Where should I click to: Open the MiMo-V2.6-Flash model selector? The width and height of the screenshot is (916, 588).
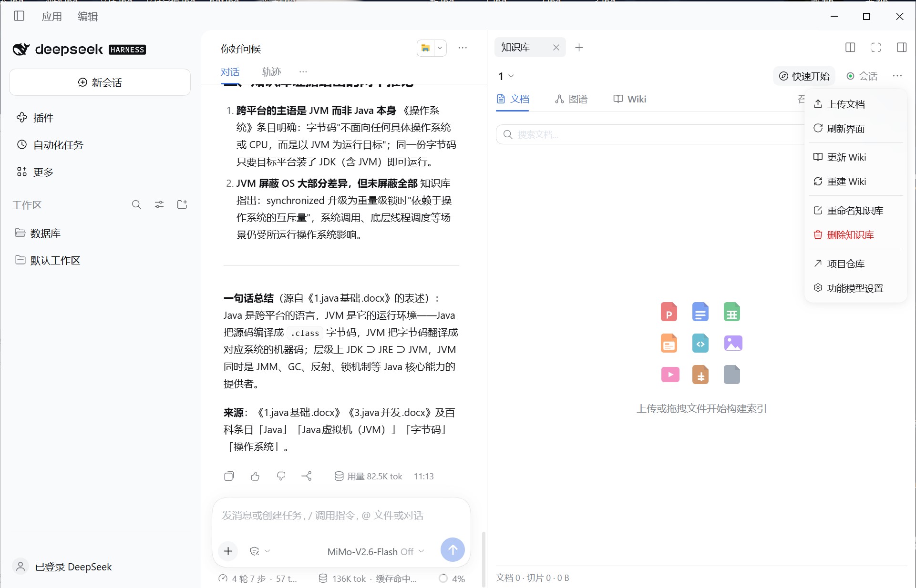376,552
